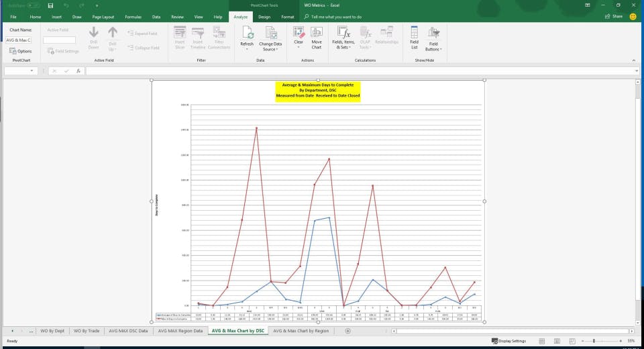Click the Active Field text box

click(59, 40)
